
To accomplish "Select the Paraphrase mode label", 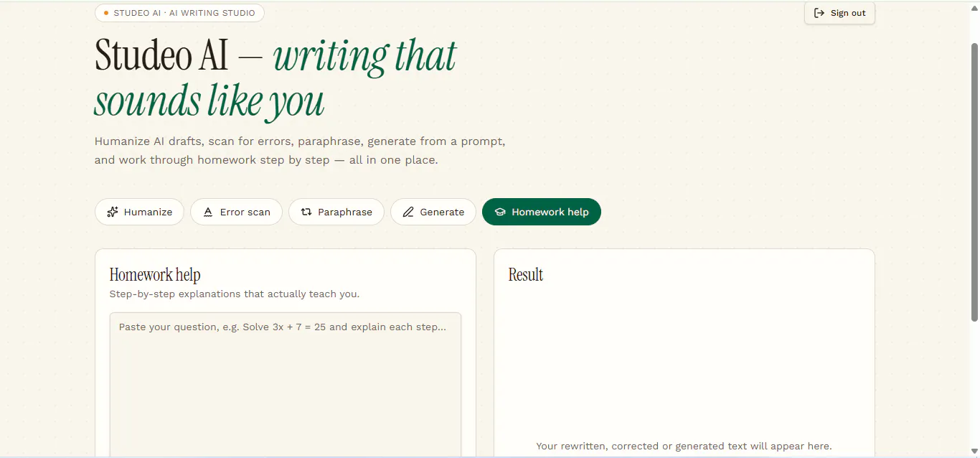I will tap(345, 212).
